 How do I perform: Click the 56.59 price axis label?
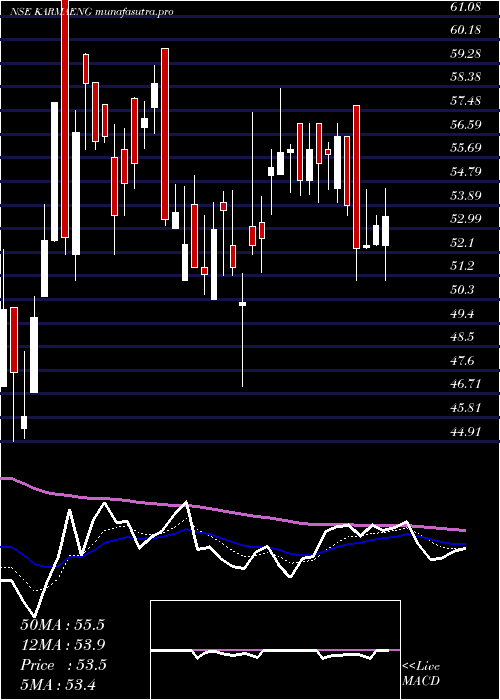tap(464, 124)
